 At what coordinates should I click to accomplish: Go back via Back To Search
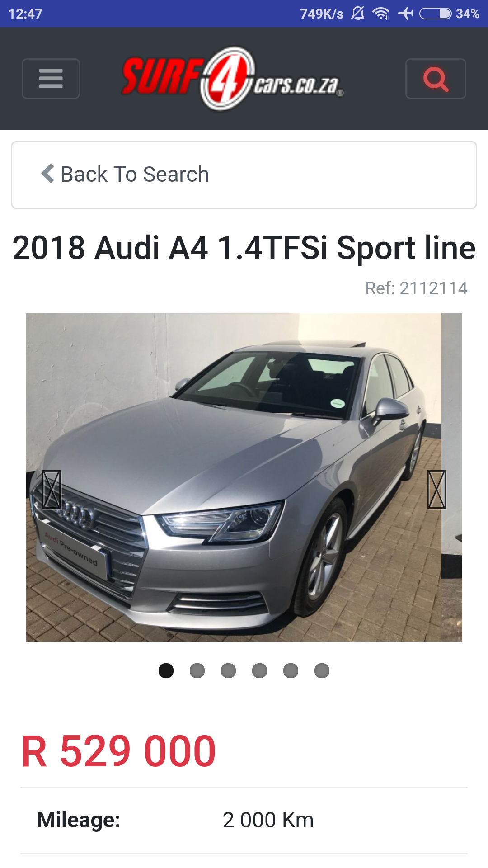click(244, 175)
